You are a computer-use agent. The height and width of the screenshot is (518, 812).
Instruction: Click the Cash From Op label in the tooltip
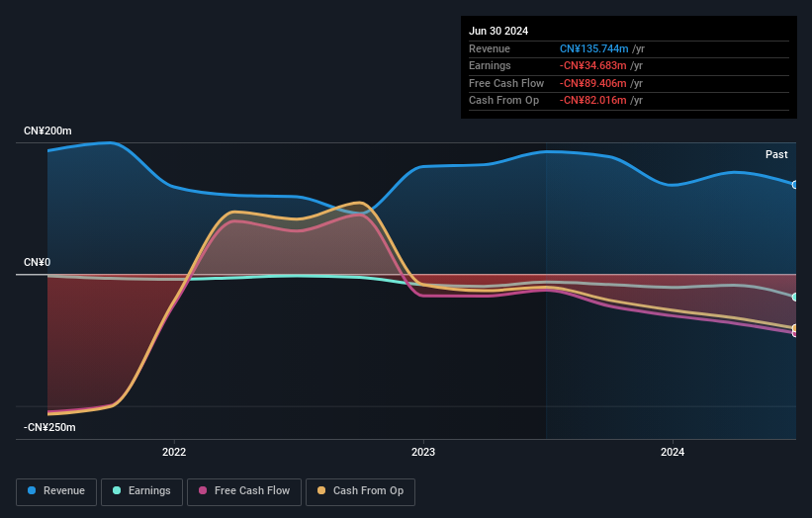[503, 101]
